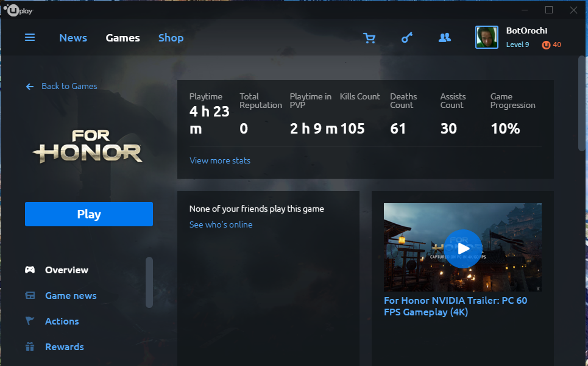
Task: Open the Games tab
Action: 122,38
